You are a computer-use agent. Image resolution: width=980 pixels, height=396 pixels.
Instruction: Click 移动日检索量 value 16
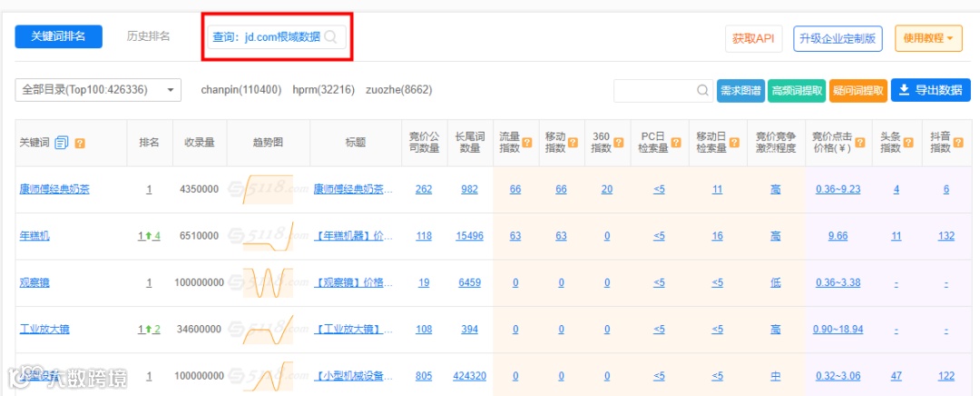click(717, 236)
